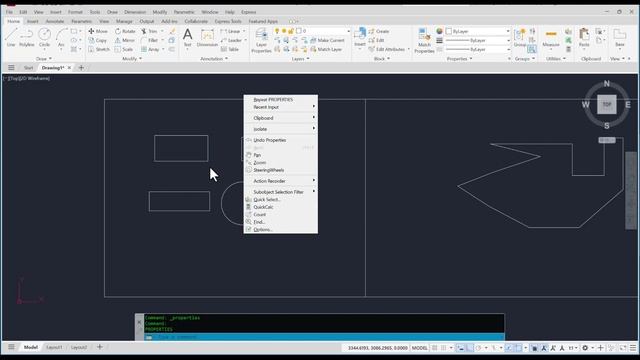Click the Measure tool
640x360 pixels.
(x=551, y=38)
